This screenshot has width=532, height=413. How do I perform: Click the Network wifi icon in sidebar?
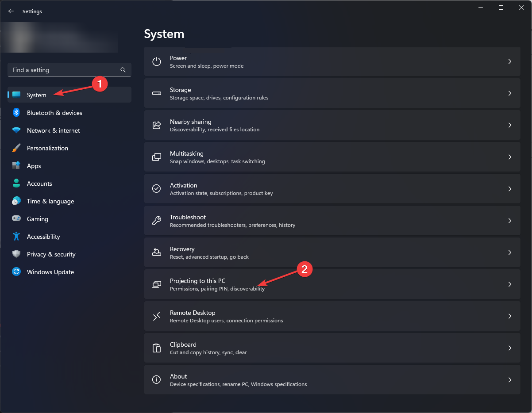(x=16, y=130)
